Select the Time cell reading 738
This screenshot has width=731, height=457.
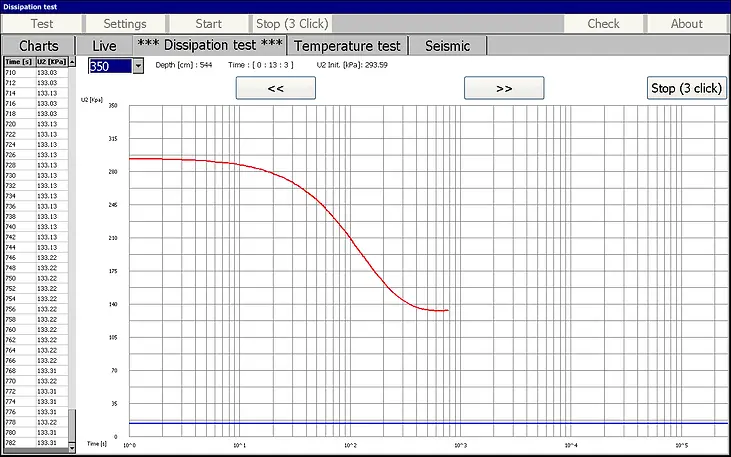coord(20,216)
